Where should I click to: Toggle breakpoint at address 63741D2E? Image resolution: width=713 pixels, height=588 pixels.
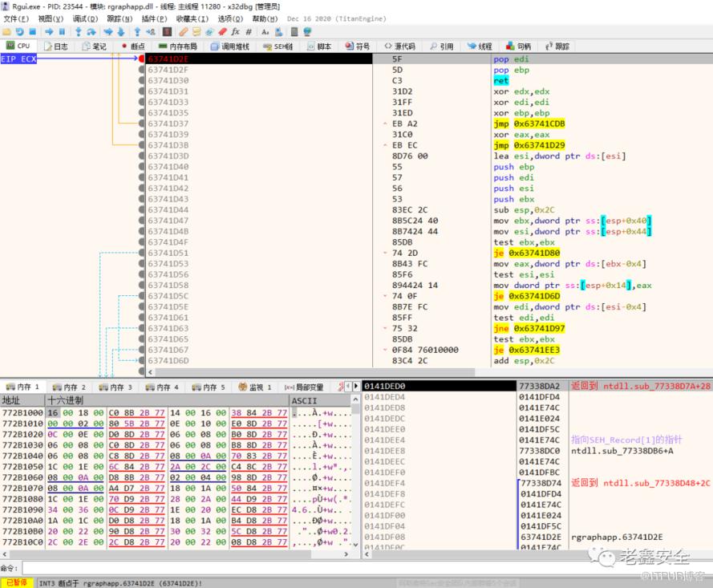click(x=142, y=59)
